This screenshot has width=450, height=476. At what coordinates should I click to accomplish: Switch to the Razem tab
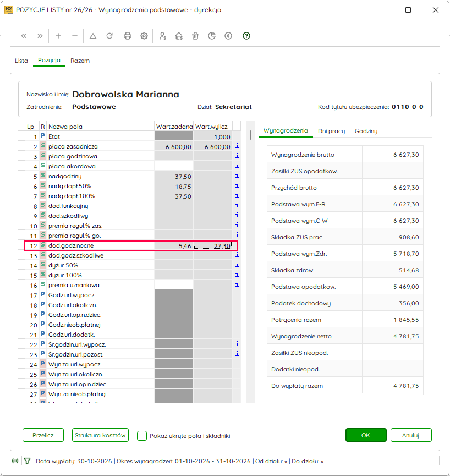tap(80, 61)
